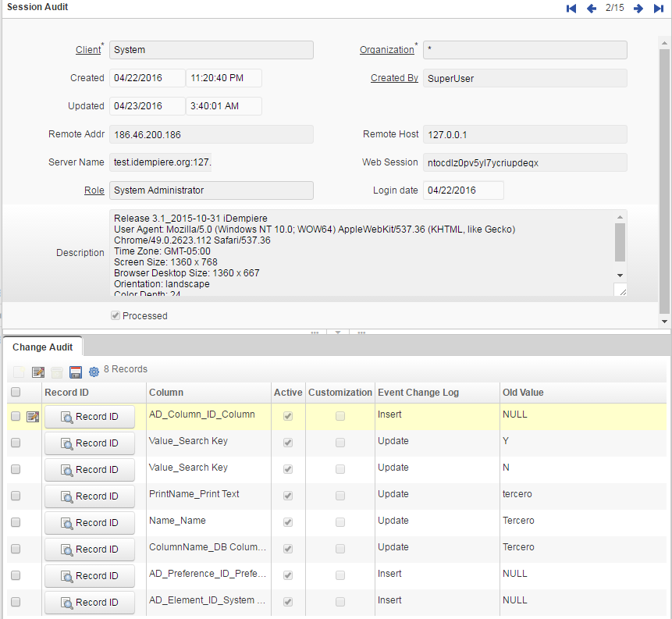The width and height of the screenshot is (672, 619).
Task: Click Description box scroll down arrow
Action: (x=620, y=276)
